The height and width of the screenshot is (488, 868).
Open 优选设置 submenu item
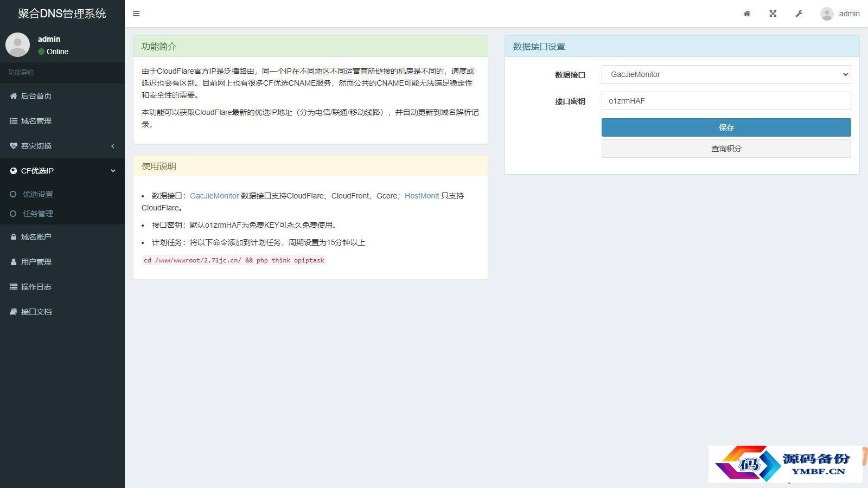pyautogui.click(x=62, y=194)
